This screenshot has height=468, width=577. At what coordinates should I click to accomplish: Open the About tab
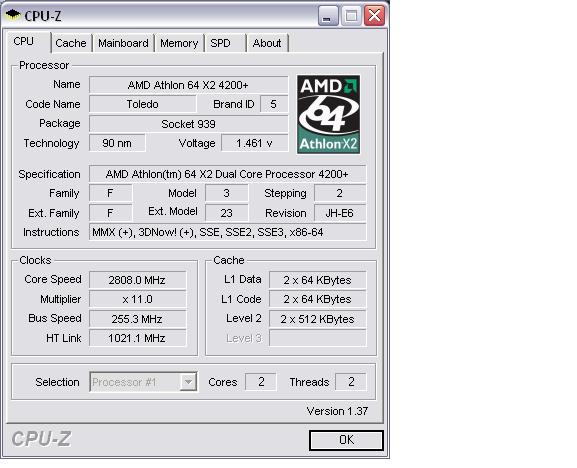pyautogui.click(x=267, y=43)
